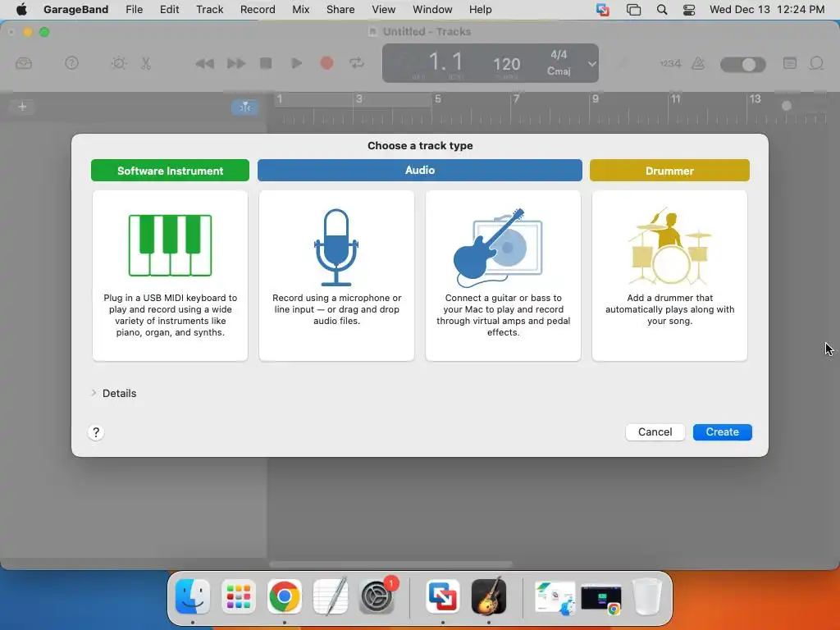Viewport: 840px width, 630px height.
Task: Toggle the Catch playhead button
Action: coord(244,107)
